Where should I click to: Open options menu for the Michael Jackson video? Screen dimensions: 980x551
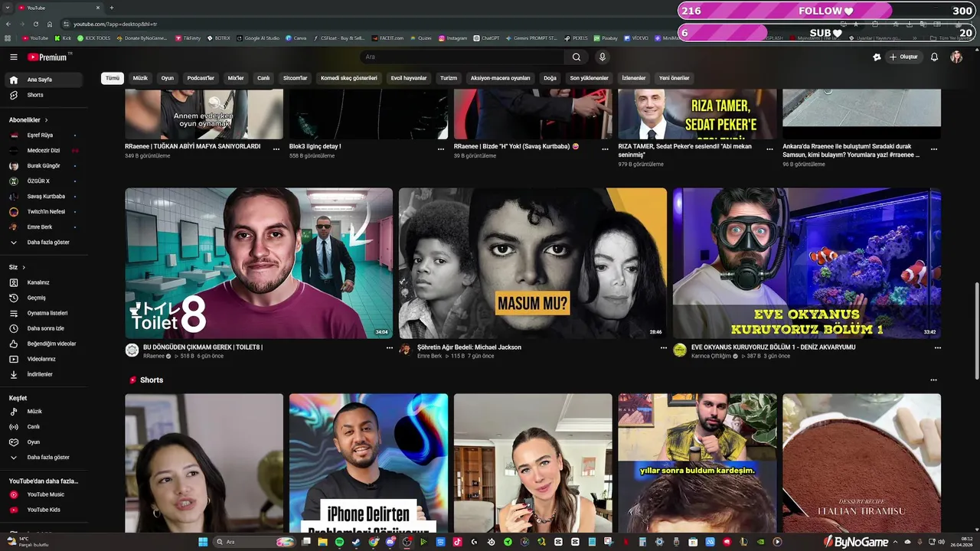coord(663,347)
